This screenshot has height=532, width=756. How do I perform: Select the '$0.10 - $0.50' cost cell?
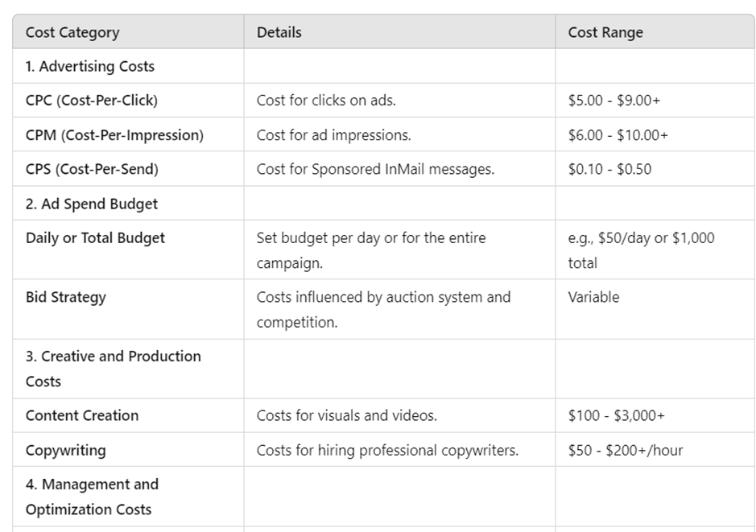tap(609, 169)
